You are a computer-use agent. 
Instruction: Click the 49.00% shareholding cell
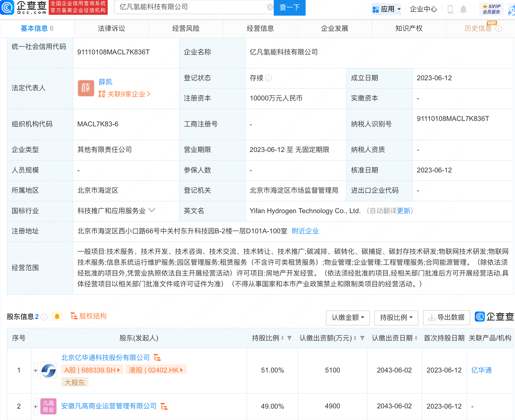[272, 407]
